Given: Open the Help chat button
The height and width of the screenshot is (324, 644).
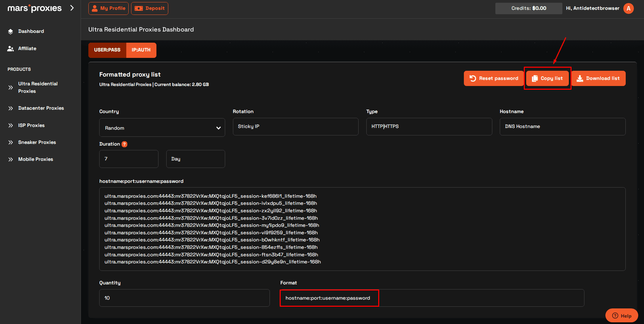Looking at the screenshot, I should pyautogui.click(x=622, y=316).
